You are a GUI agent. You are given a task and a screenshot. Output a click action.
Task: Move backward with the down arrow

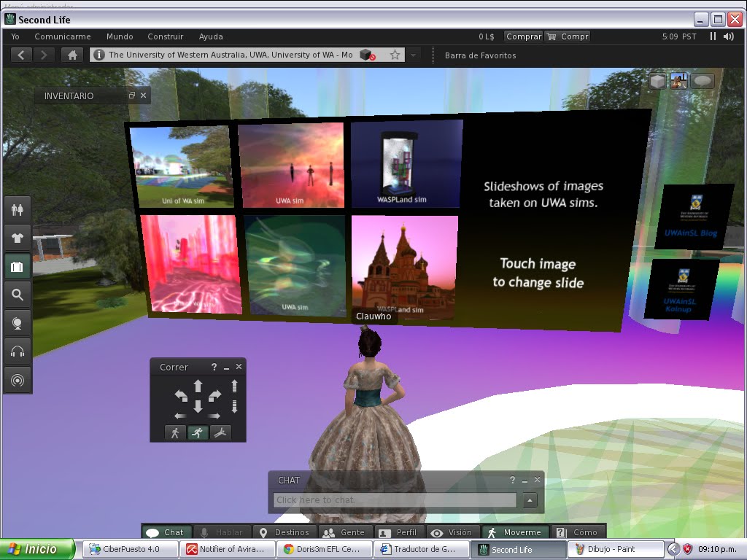[x=198, y=406]
